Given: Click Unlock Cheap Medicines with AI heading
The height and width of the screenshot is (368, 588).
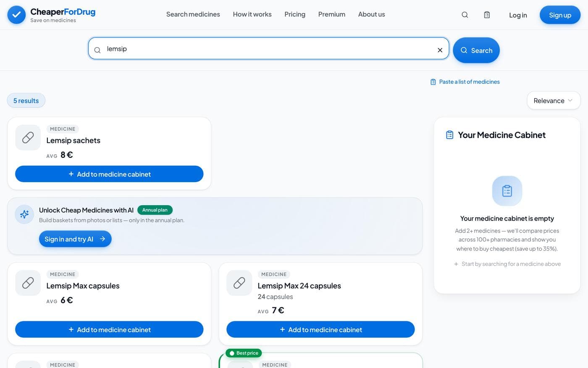Looking at the screenshot, I should coord(87,210).
